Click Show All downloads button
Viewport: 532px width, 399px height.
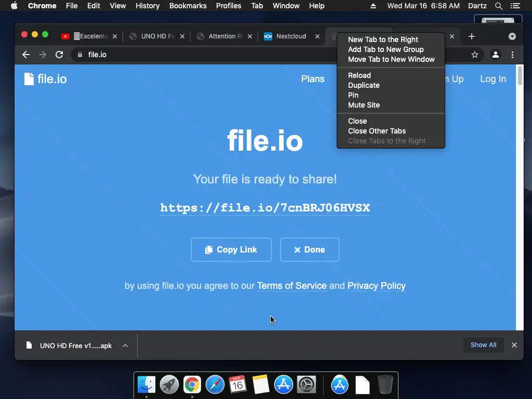coord(484,345)
